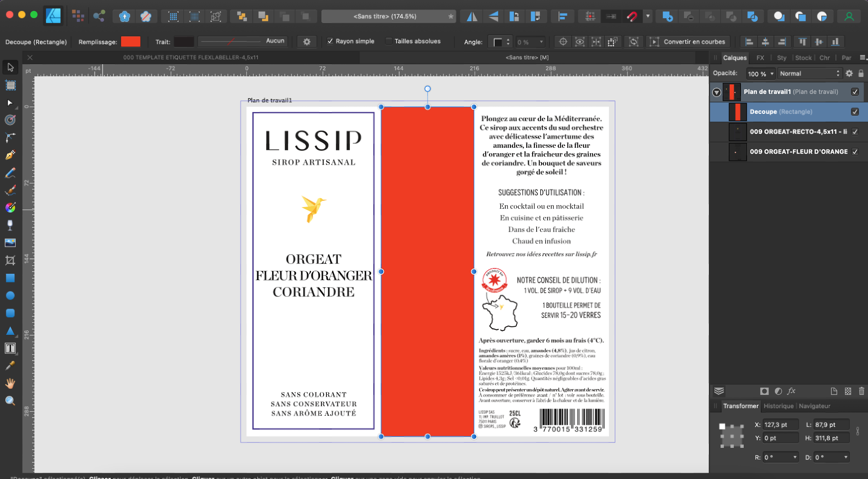The height and width of the screenshot is (479, 868).
Task: Close the 000 TEMPLATE document tab
Action: pyautogui.click(x=30, y=57)
